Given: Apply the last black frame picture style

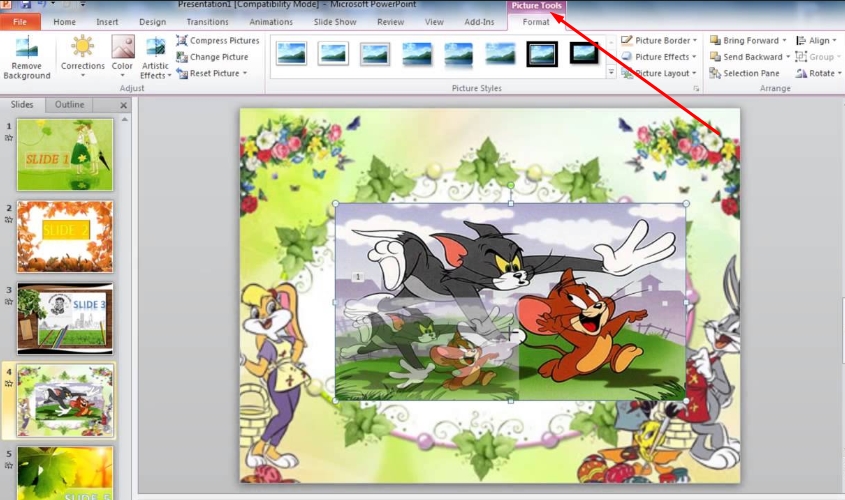Looking at the screenshot, I should tap(584, 53).
